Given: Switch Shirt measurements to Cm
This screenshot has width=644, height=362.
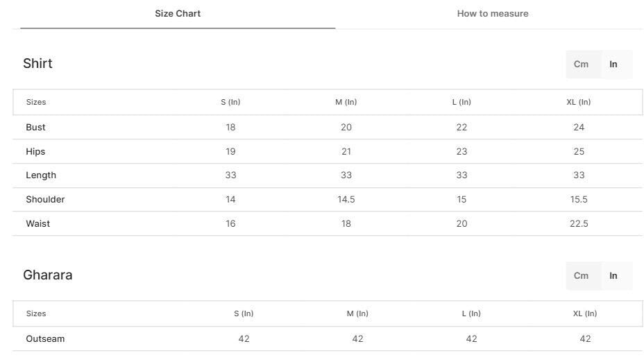Looking at the screenshot, I should coord(581,64).
